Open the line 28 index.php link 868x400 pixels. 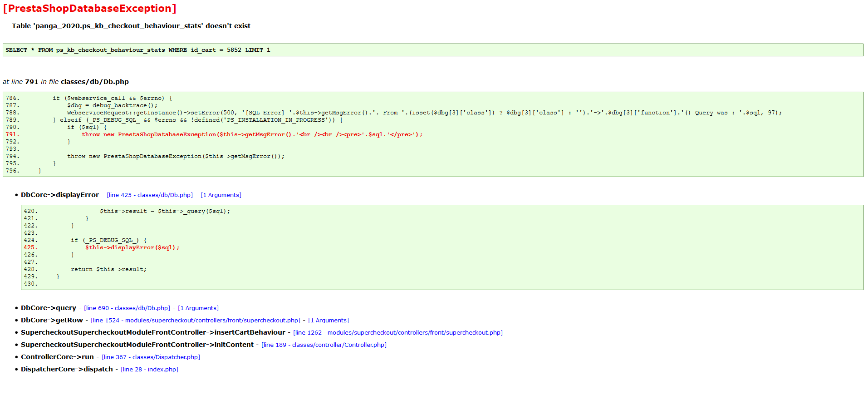click(150, 369)
